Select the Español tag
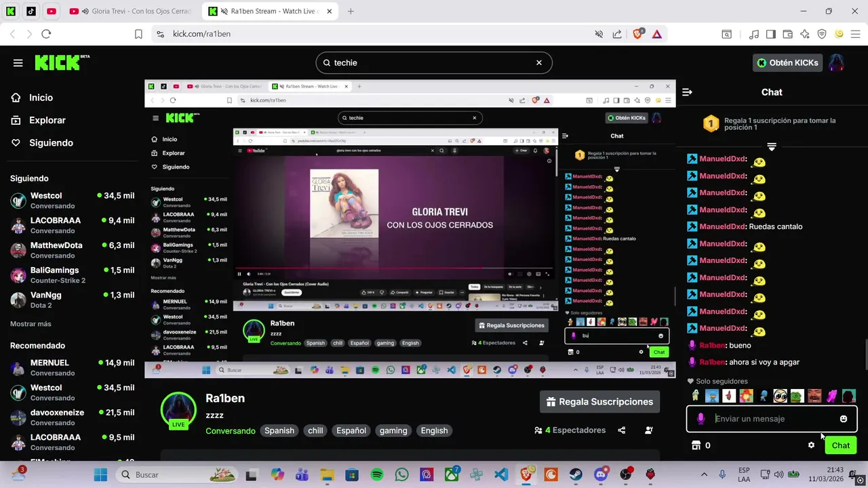Image resolution: width=868 pixels, height=488 pixels. (351, 430)
